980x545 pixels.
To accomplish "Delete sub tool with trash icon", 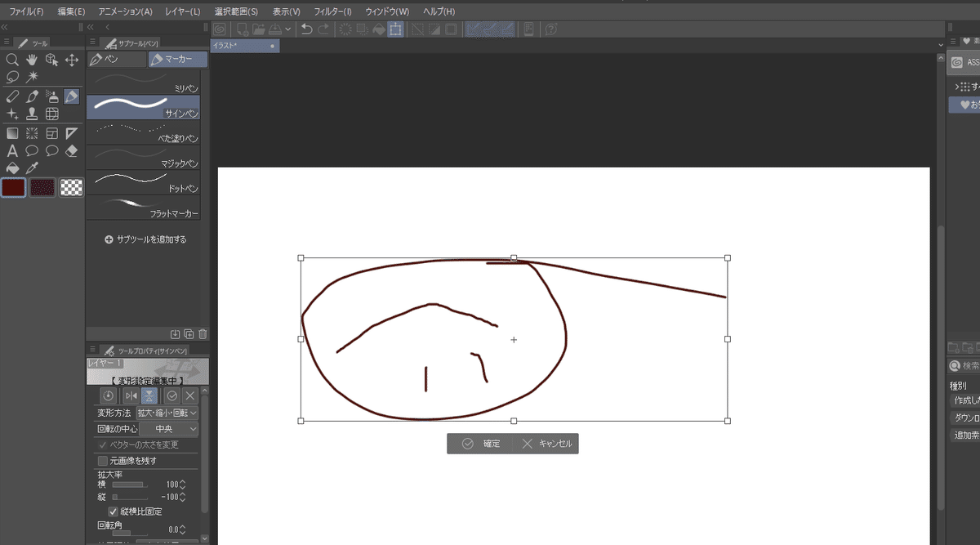I will point(203,334).
